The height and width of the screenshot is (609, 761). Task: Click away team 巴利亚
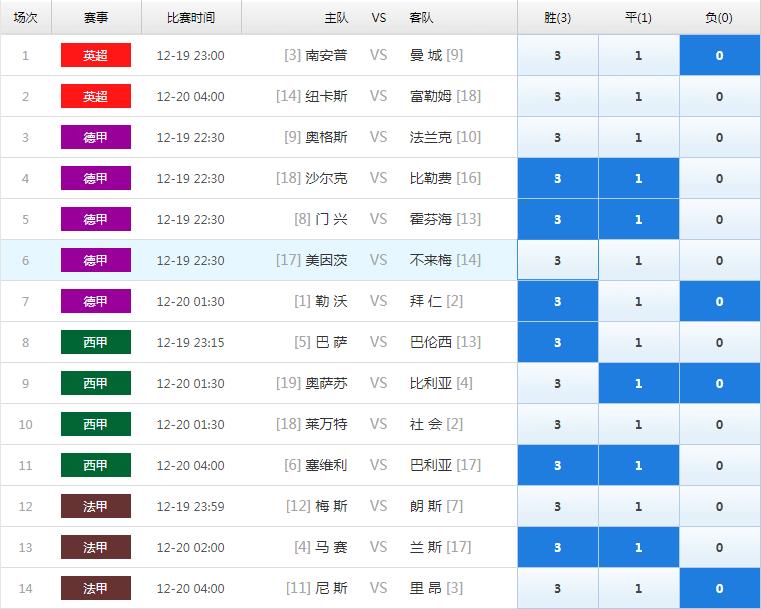pos(430,465)
